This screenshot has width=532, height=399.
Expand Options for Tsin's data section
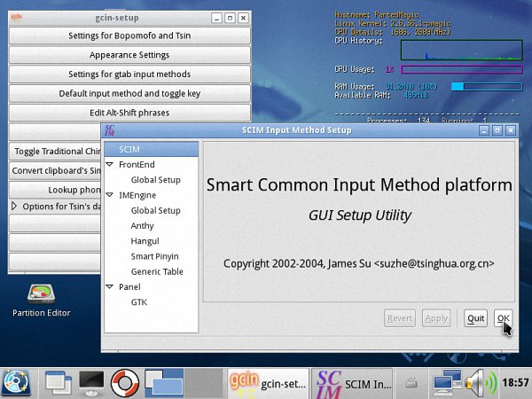14,207
